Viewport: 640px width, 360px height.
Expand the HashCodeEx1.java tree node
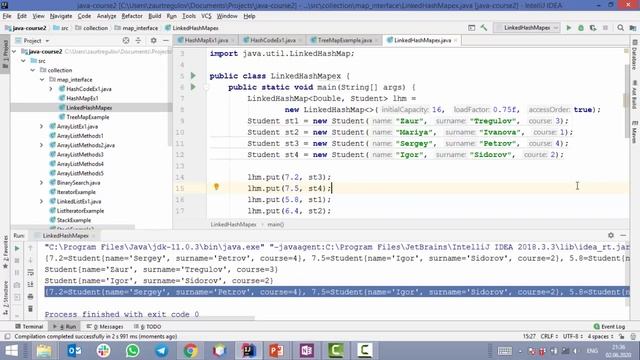coord(51,89)
